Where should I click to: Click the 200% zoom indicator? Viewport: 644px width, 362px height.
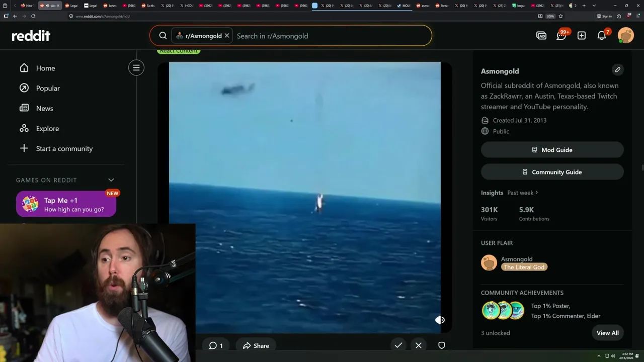550,16
